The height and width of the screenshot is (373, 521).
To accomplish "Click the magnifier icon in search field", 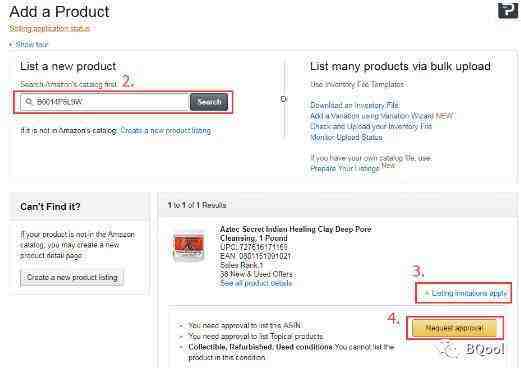I will (x=29, y=102).
